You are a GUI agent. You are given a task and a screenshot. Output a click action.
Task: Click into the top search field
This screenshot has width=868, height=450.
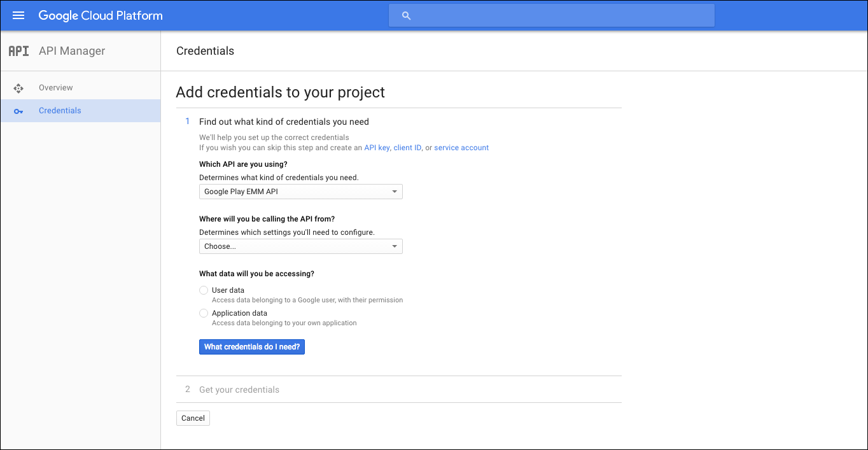coord(560,16)
